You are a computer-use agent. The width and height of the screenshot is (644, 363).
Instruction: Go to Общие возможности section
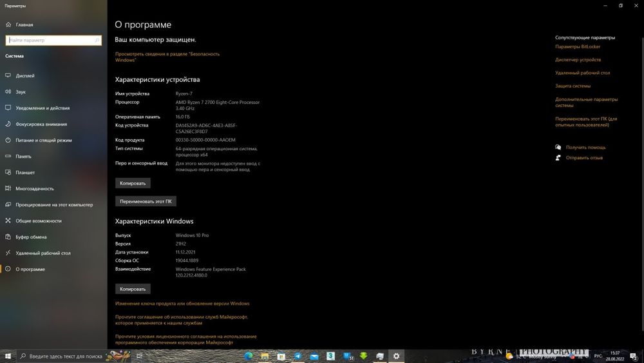click(x=53, y=221)
